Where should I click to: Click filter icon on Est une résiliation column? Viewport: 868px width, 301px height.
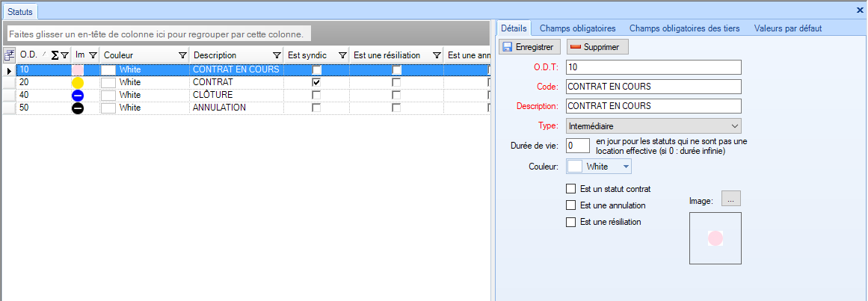pos(437,55)
